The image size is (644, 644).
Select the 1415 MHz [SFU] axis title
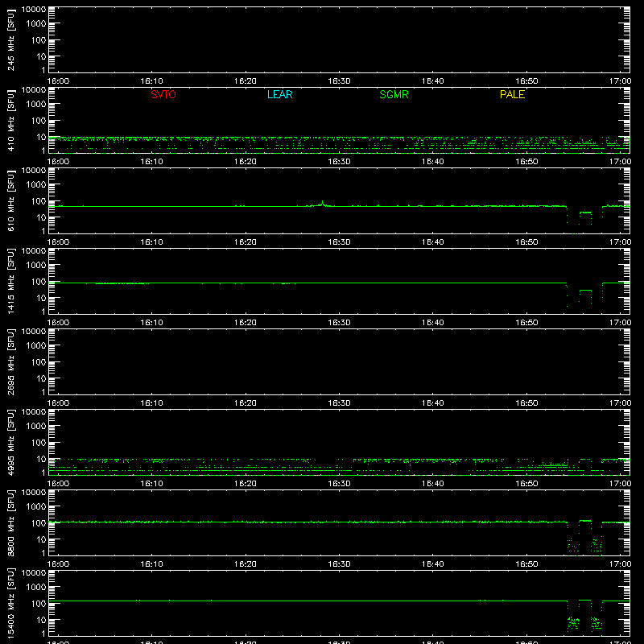tap(10, 281)
